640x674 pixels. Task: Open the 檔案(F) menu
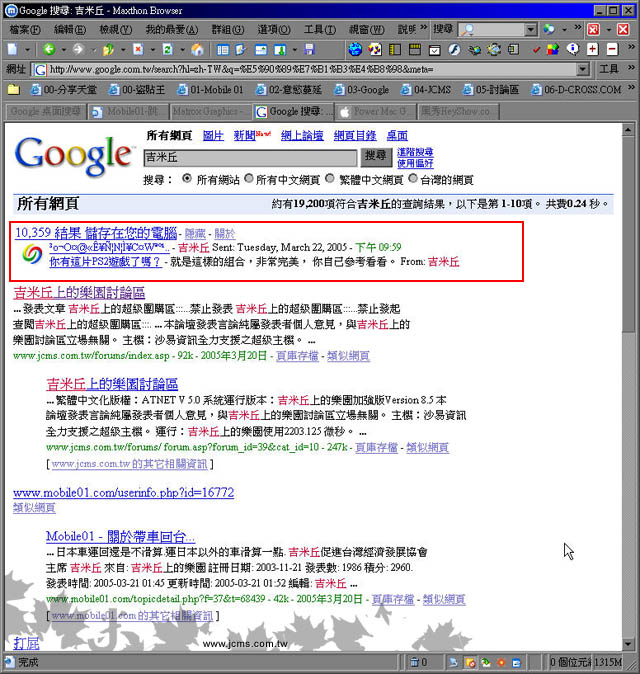pyautogui.click(x=24, y=29)
